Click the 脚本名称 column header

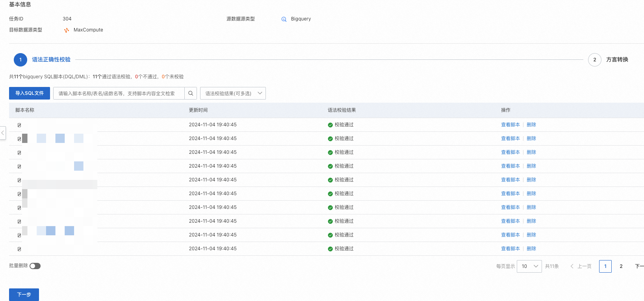pos(25,110)
